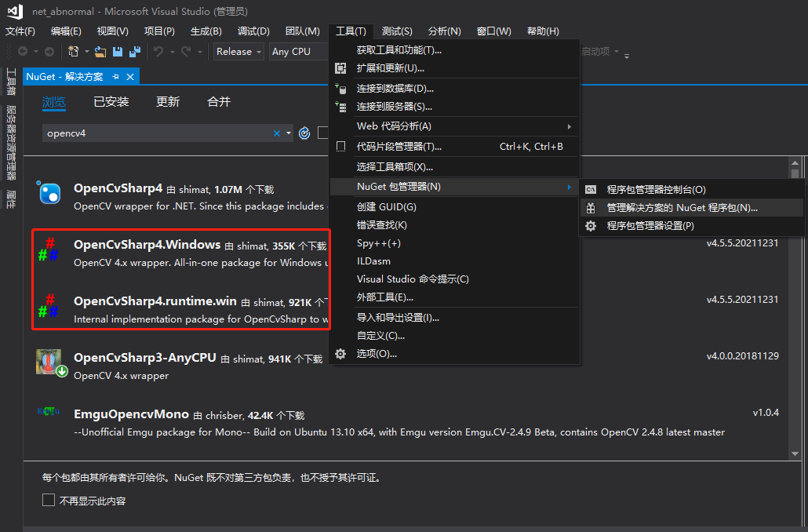Screen dimensions: 808x532
Task: Expand the backward navigation history arrow
Action: 36,52
